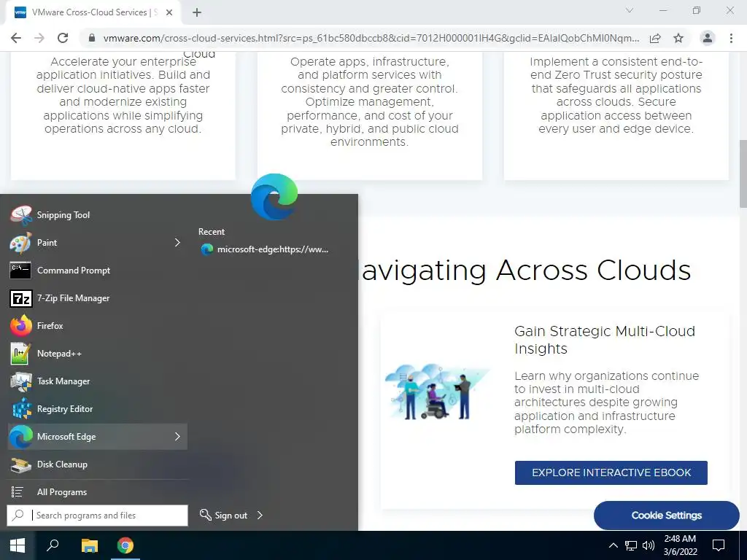Click Explore Interactive Ebook button
The image size is (747, 560).
pyautogui.click(x=611, y=472)
